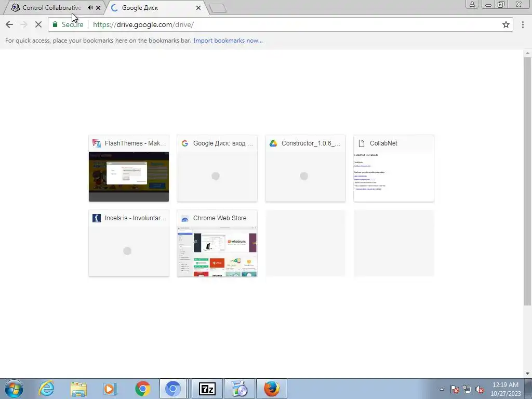Bookmark this page with the star icon

[x=506, y=24]
